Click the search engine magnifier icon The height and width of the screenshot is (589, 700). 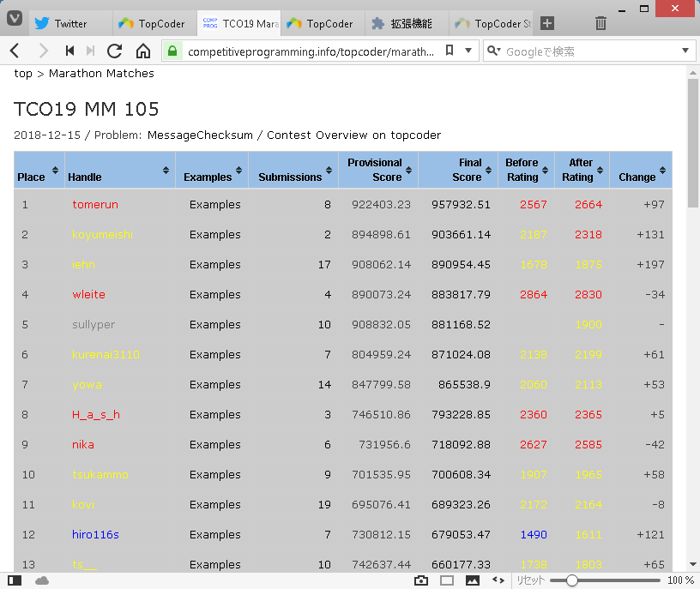click(x=493, y=51)
